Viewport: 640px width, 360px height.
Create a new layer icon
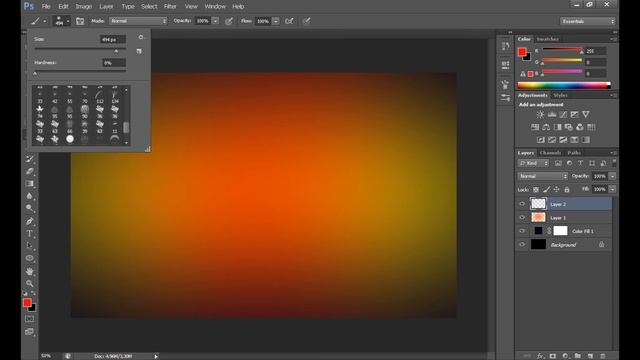(x=590, y=356)
